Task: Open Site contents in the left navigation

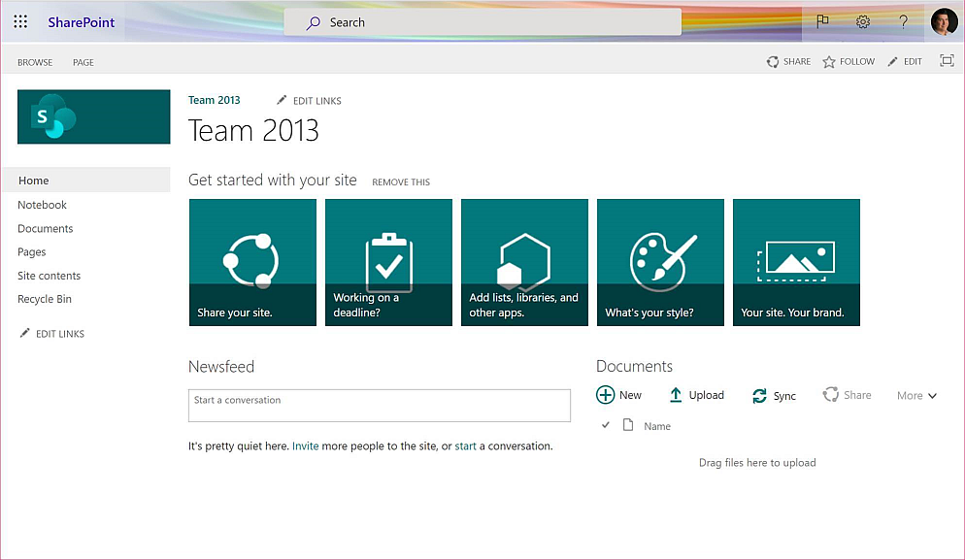Action: coord(49,276)
